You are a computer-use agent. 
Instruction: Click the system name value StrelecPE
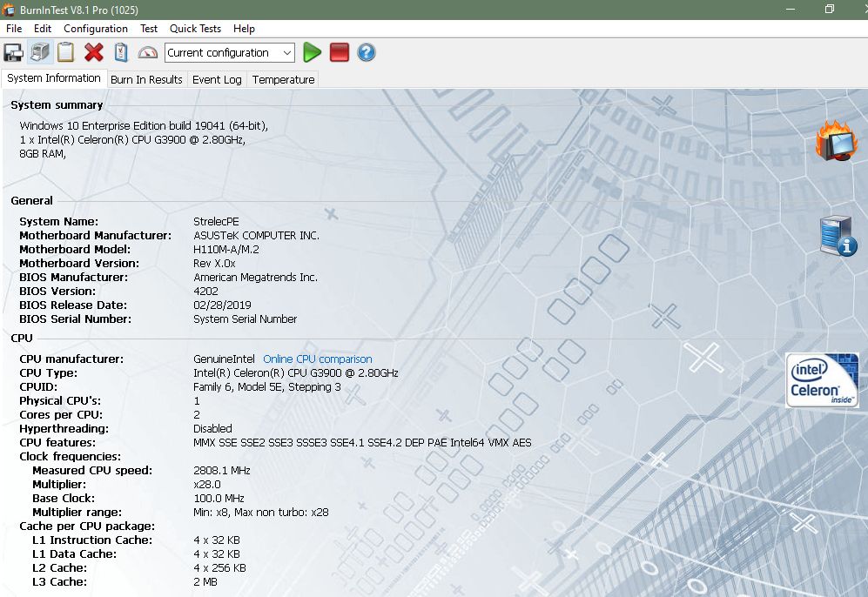click(x=216, y=221)
